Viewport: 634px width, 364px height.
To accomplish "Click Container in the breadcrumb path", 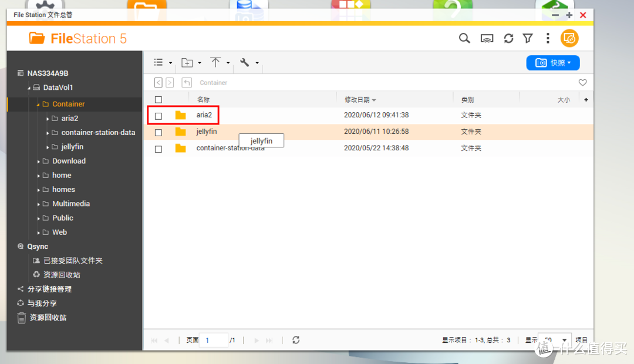I will 214,83.
